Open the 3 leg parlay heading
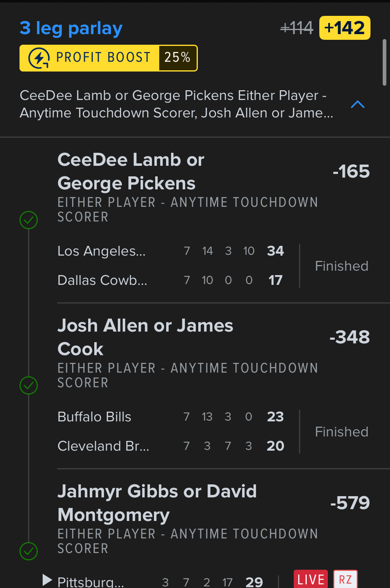Screen dimensions: 390x588 click(x=71, y=28)
